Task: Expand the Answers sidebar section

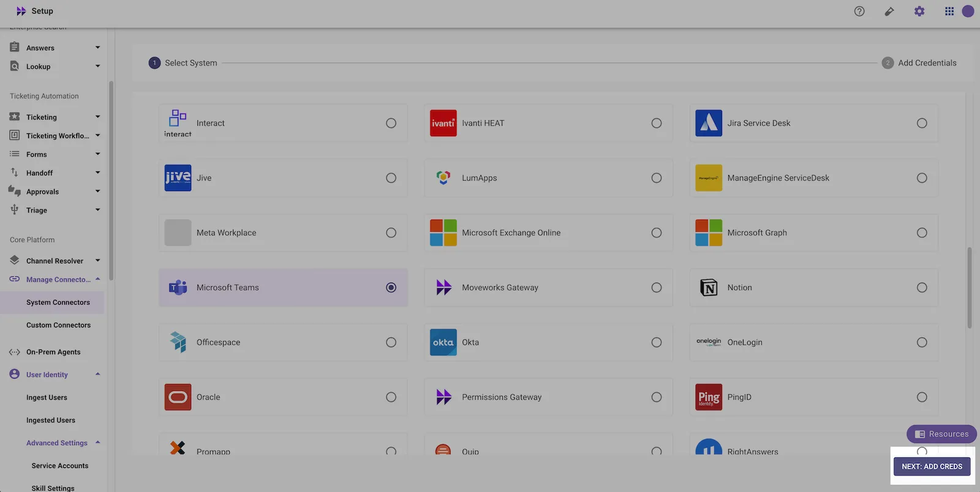Action: click(x=97, y=48)
